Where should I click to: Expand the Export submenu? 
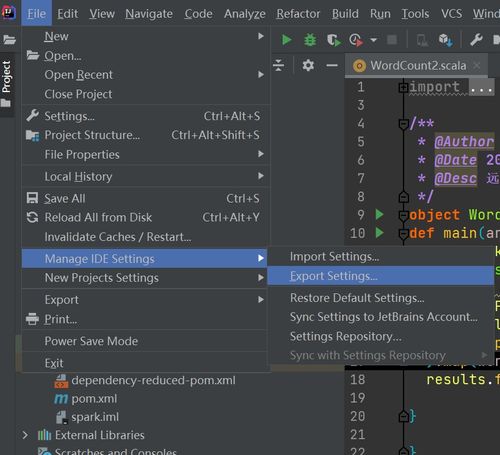click(145, 300)
